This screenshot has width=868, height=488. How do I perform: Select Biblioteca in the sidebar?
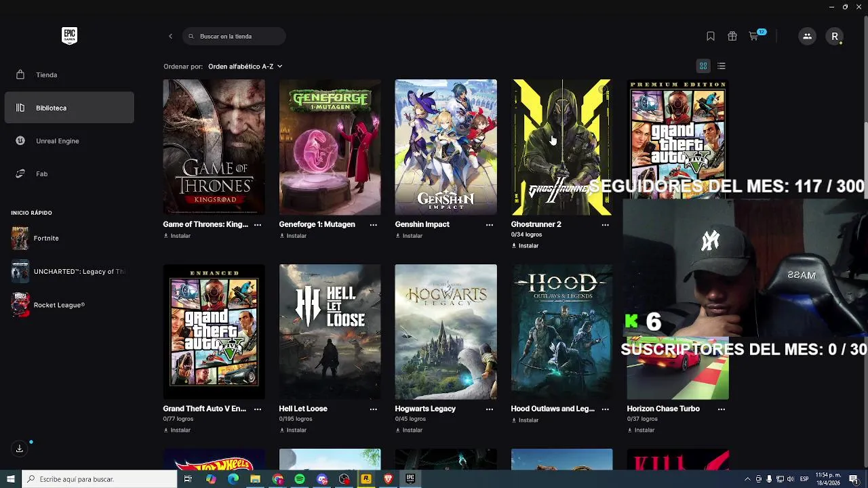click(69, 108)
